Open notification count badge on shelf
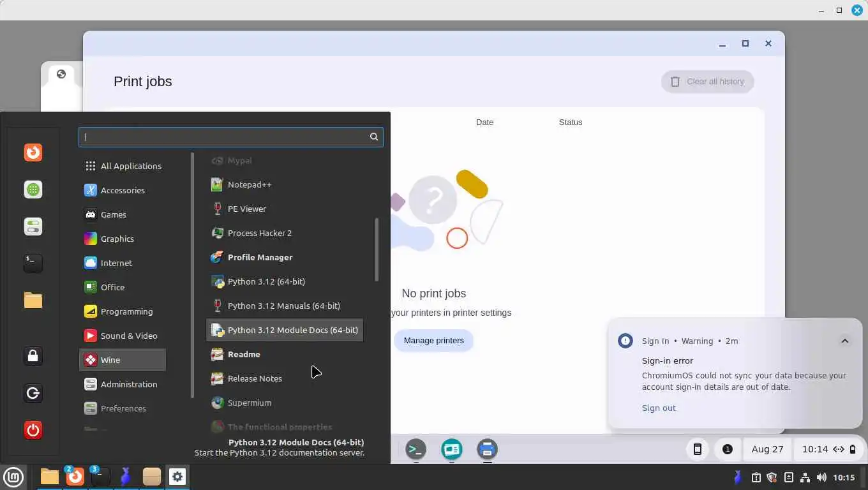The image size is (868, 490). 727,449
